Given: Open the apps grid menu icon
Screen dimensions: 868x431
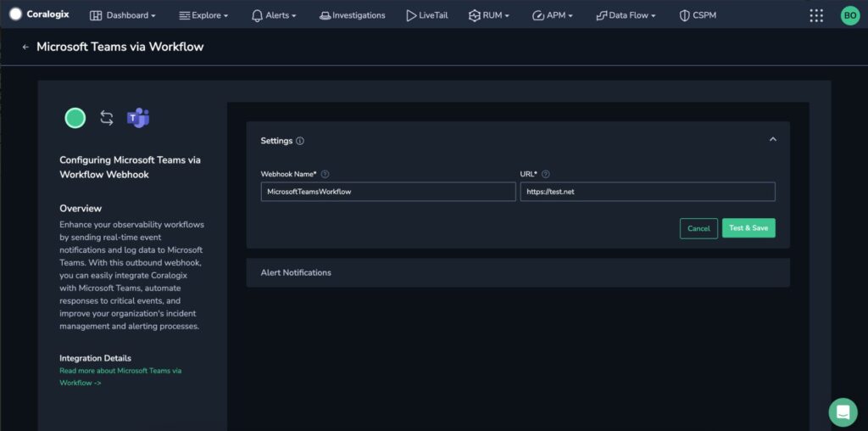Looking at the screenshot, I should [x=816, y=15].
